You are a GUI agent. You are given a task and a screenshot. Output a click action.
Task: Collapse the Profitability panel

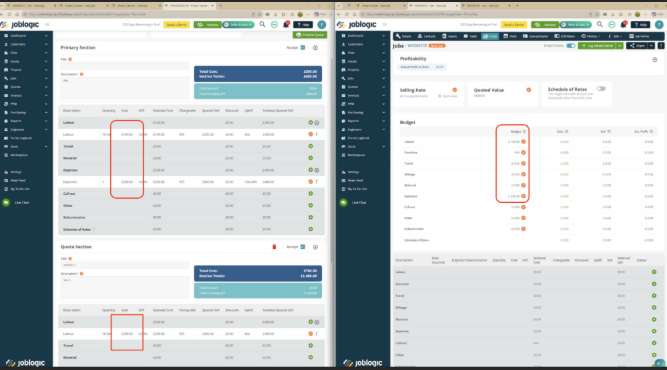655,60
